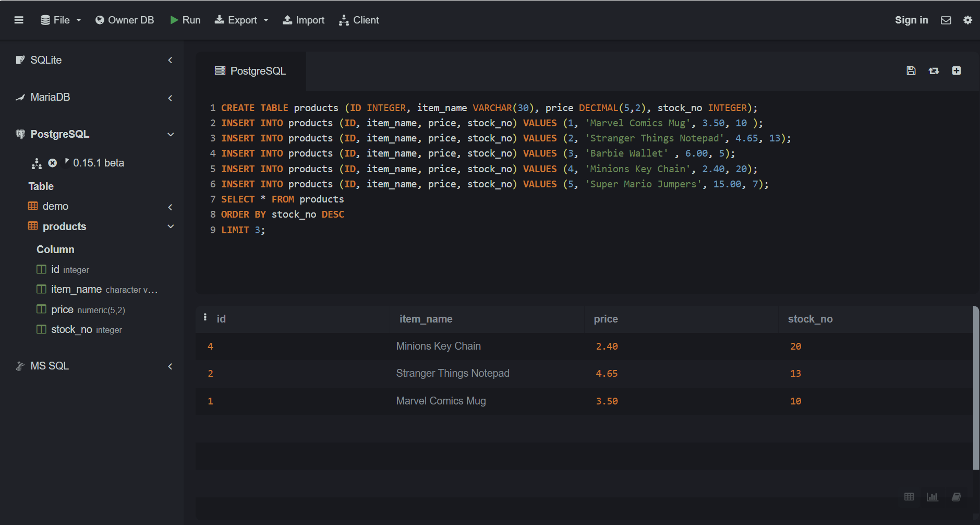Add a new editor tab
The height and width of the screenshot is (525, 980).
(x=957, y=70)
